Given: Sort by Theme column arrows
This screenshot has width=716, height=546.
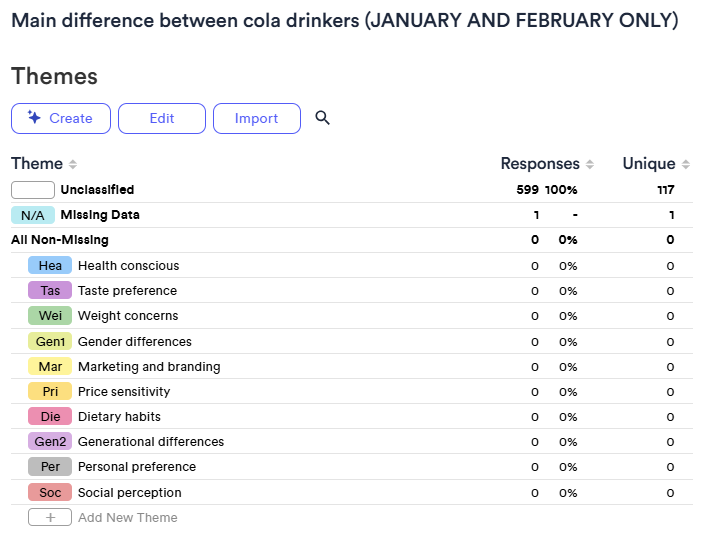Looking at the screenshot, I should click(x=73, y=164).
